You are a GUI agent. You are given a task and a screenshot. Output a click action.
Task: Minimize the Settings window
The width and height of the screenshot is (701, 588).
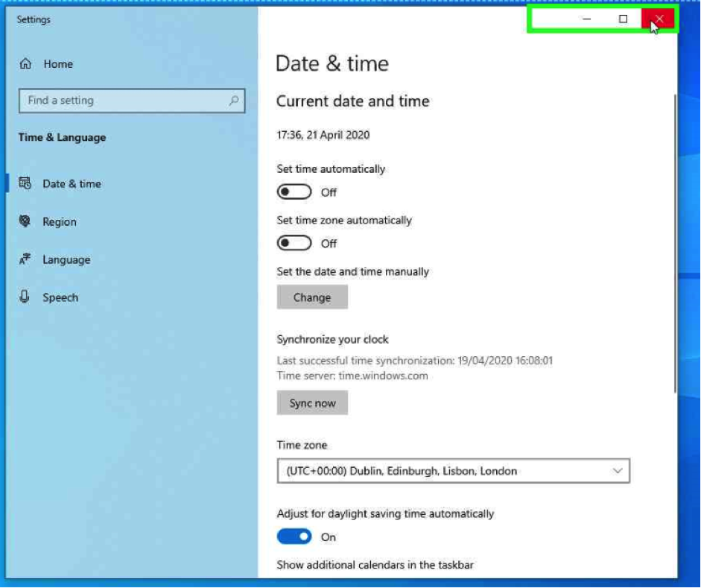tap(587, 19)
